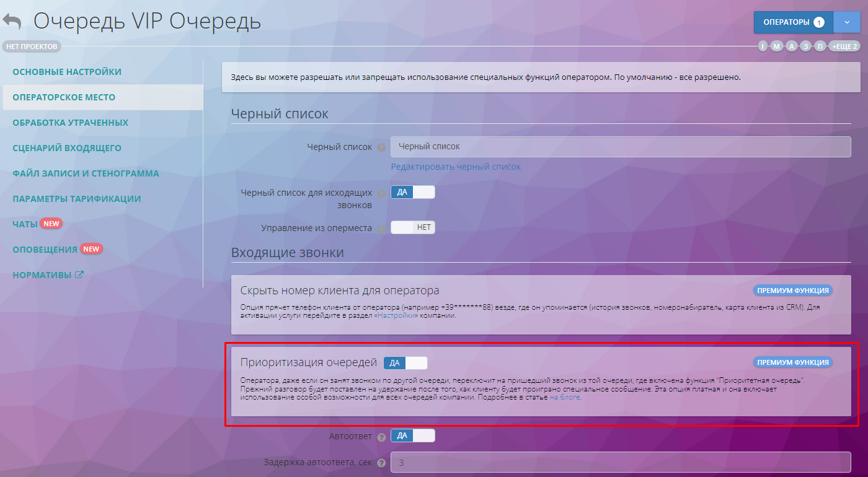Show more operators via +ЕЩЕ 2 badge
Image resolution: width=868 pixels, height=477 pixels.
pyautogui.click(x=844, y=46)
